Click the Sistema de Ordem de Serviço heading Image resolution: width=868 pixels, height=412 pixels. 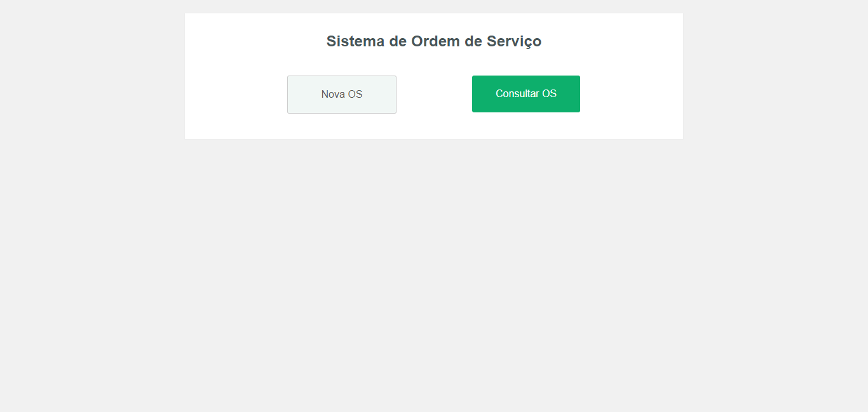[434, 41]
